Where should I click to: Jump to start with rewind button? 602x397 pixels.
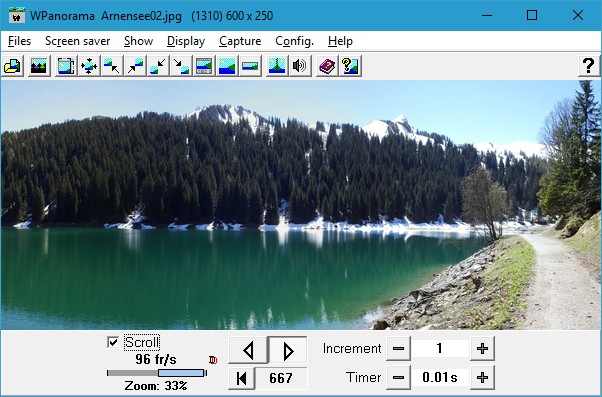241,378
